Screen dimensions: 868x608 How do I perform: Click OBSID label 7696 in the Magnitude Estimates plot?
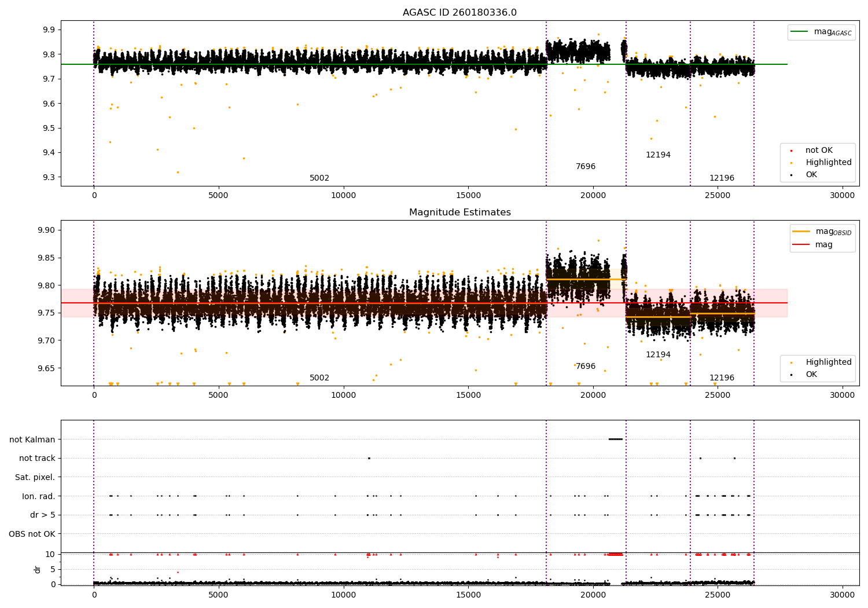(586, 367)
